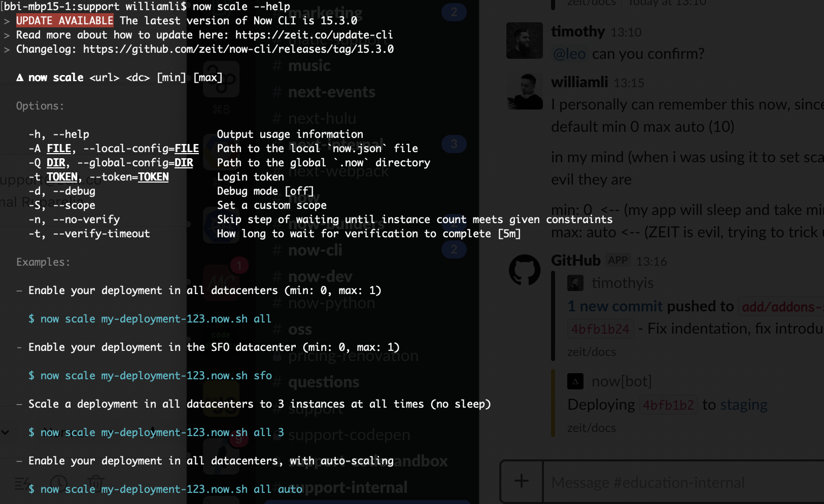Click zeit/docs footer under Deploying message

click(x=592, y=428)
